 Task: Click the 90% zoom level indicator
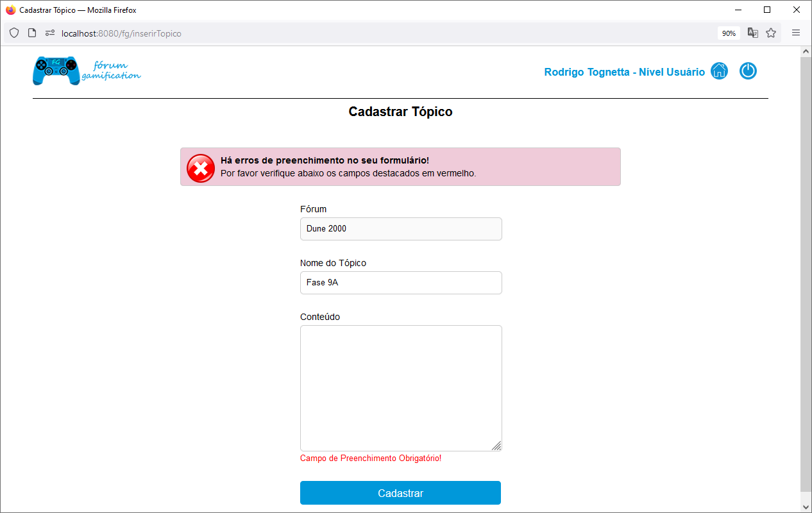point(729,33)
